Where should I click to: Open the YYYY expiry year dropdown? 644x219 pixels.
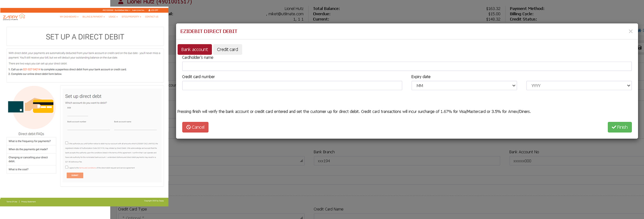579,85
